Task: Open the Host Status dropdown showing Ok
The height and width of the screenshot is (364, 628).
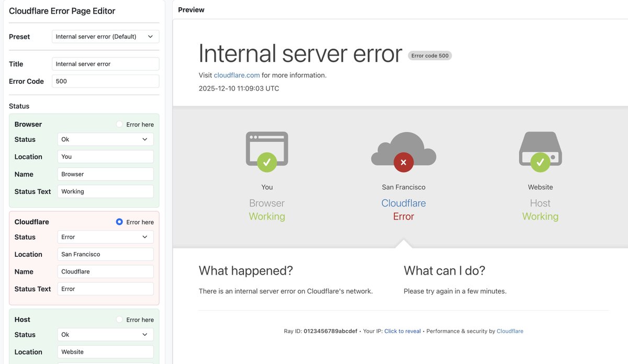Action: [x=105, y=335]
